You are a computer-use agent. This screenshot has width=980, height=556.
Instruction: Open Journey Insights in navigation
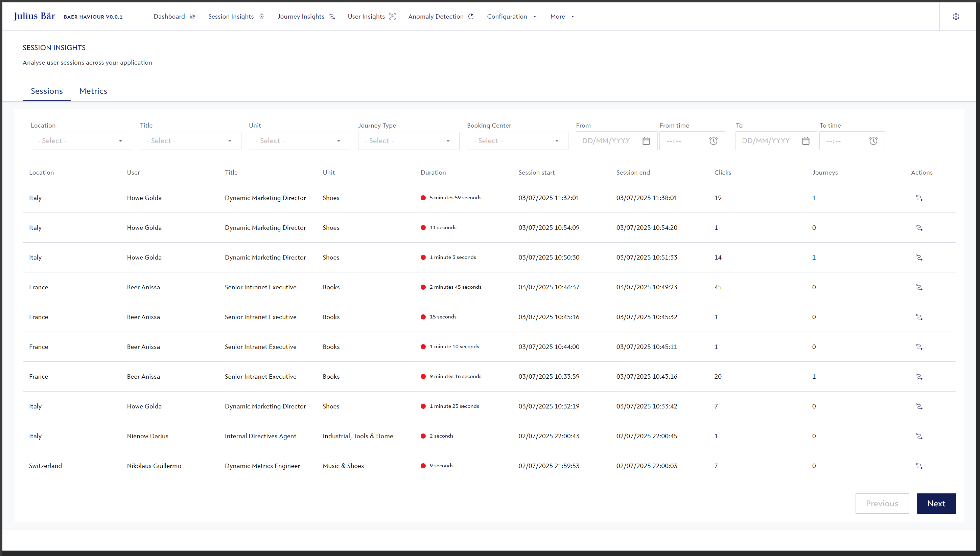tap(306, 17)
